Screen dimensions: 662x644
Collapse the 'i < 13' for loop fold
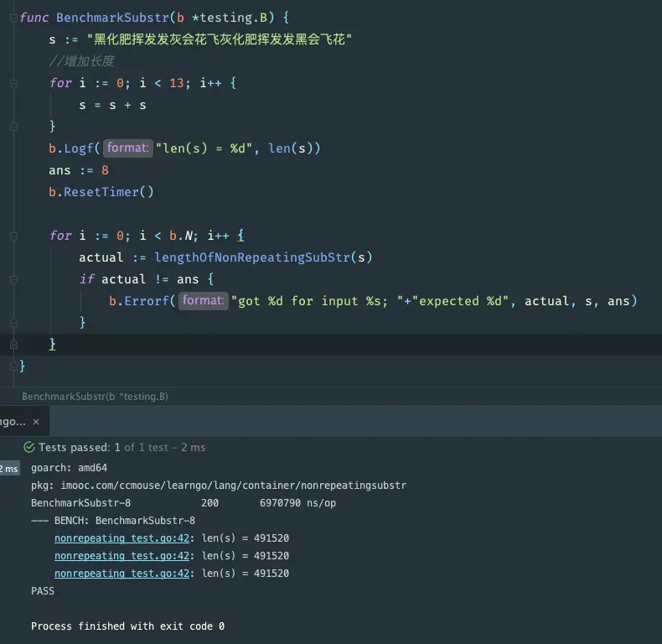pos(13,83)
